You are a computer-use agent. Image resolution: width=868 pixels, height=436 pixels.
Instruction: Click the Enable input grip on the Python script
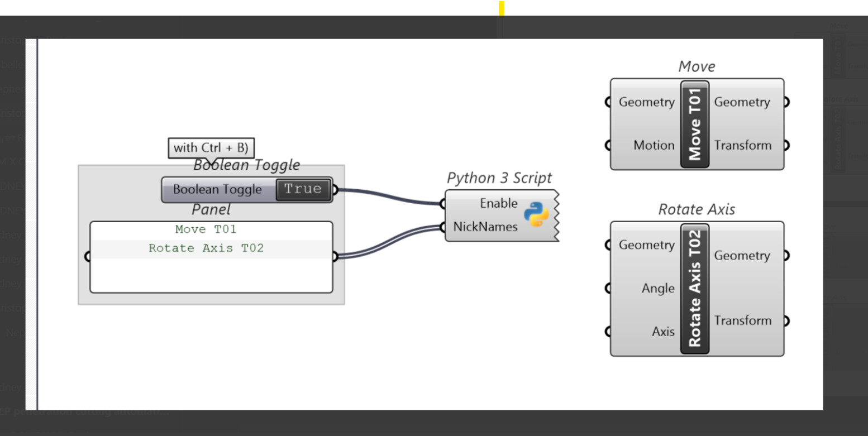tap(444, 203)
